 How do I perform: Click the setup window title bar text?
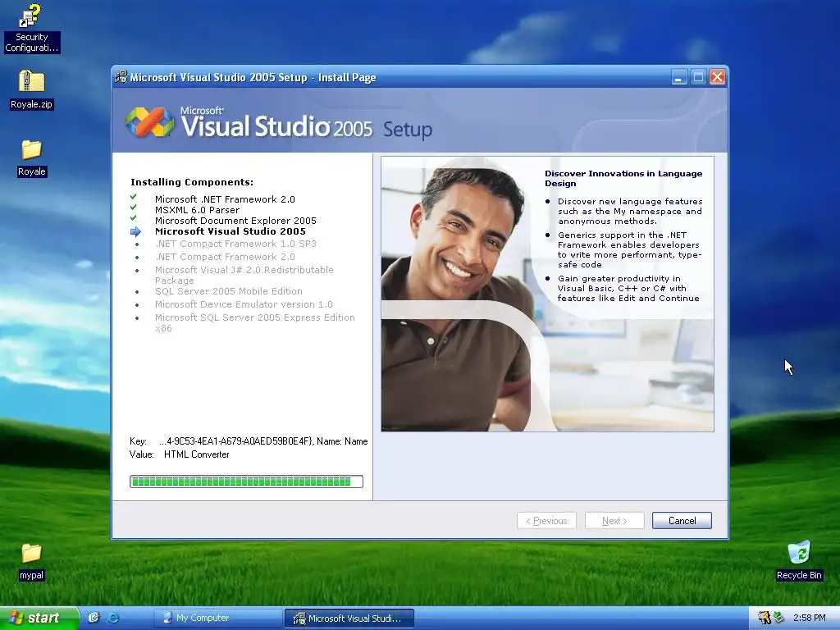[x=253, y=77]
